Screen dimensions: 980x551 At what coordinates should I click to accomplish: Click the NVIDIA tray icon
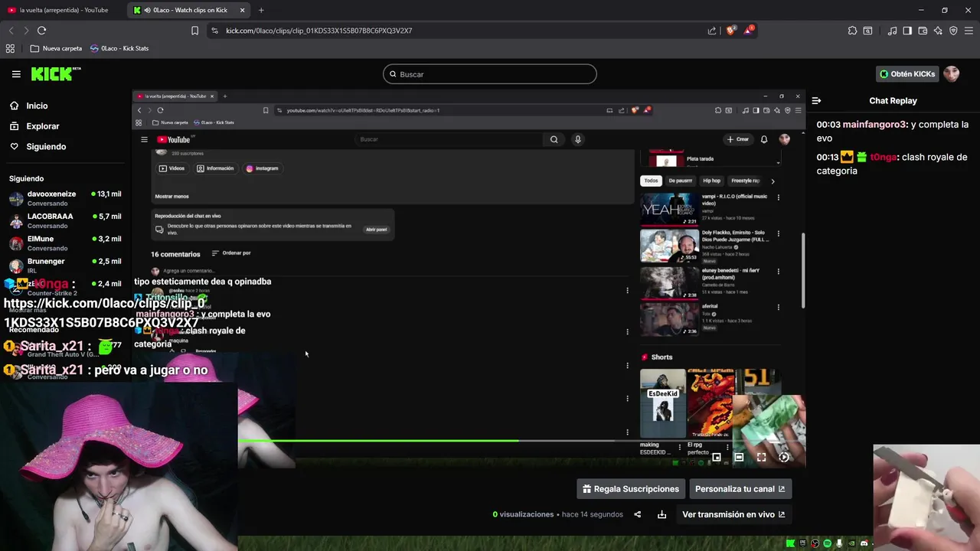tap(852, 543)
